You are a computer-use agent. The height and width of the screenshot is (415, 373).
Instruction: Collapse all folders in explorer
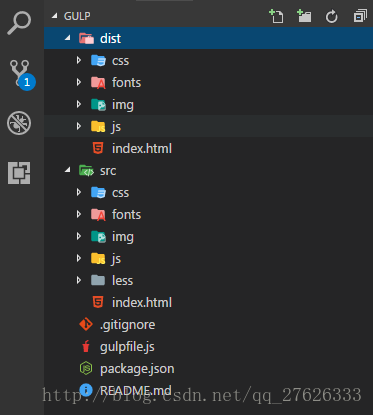point(360,16)
